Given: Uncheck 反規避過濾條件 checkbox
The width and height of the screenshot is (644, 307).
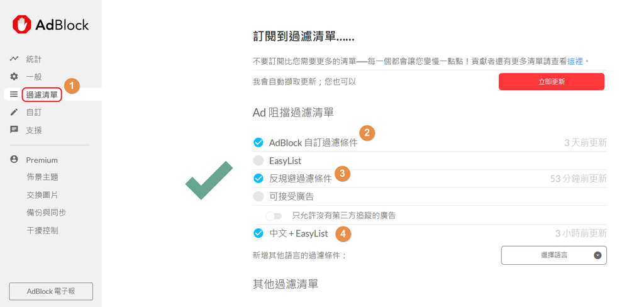Looking at the screenshot, I should (x=258, y=179).
